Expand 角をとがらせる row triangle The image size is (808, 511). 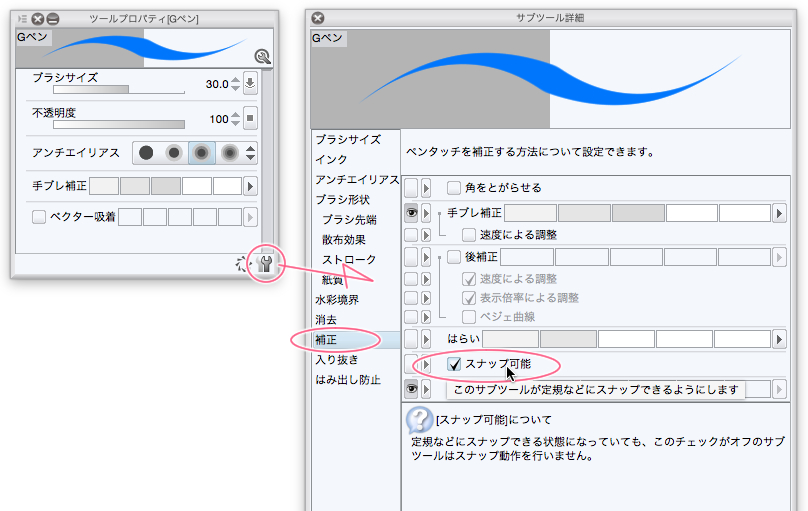tap(426, 188)
